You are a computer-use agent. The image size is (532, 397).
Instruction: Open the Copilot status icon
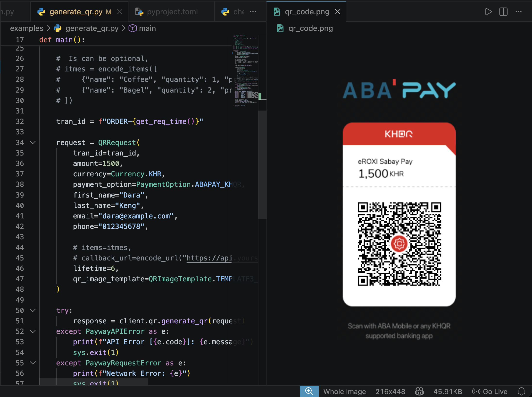tap(419, 391)
